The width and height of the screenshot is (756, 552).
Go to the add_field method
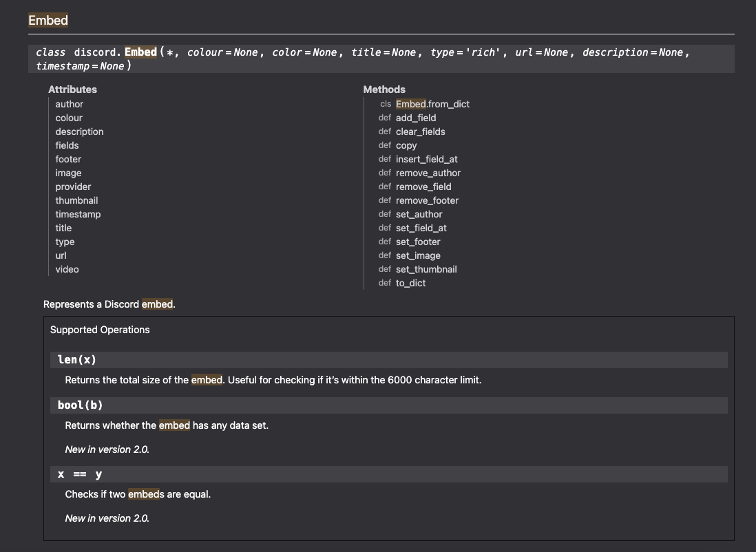pyautogui.click(x=416, y=118)
